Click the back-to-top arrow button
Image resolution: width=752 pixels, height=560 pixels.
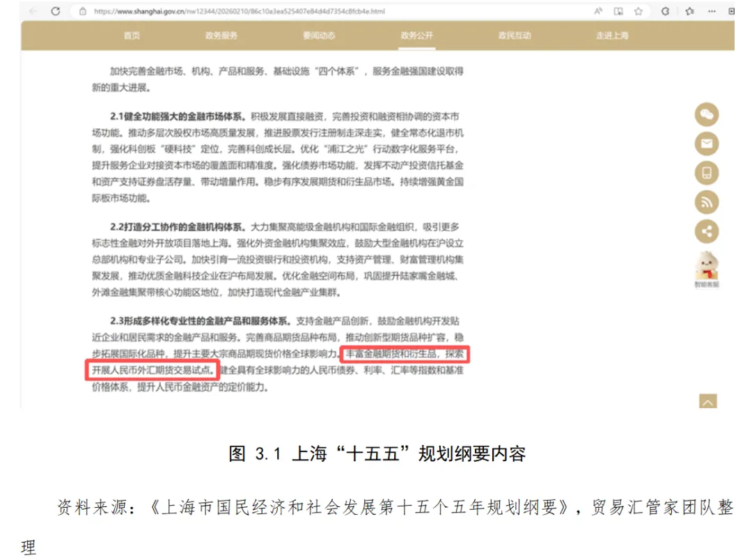708,401
